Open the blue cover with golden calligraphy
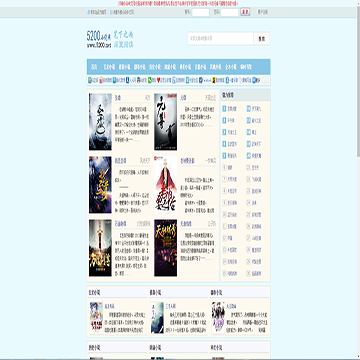Viewport: 360px width, 360px height. click(100, 185)
